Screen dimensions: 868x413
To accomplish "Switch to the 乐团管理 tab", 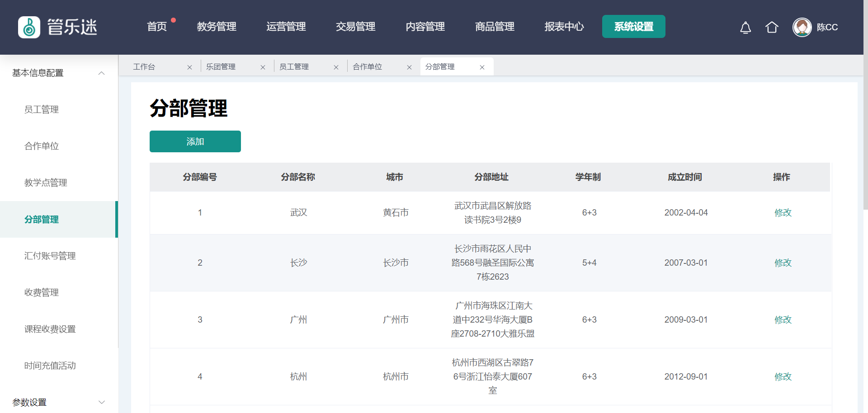I will (x=221, y=67).
